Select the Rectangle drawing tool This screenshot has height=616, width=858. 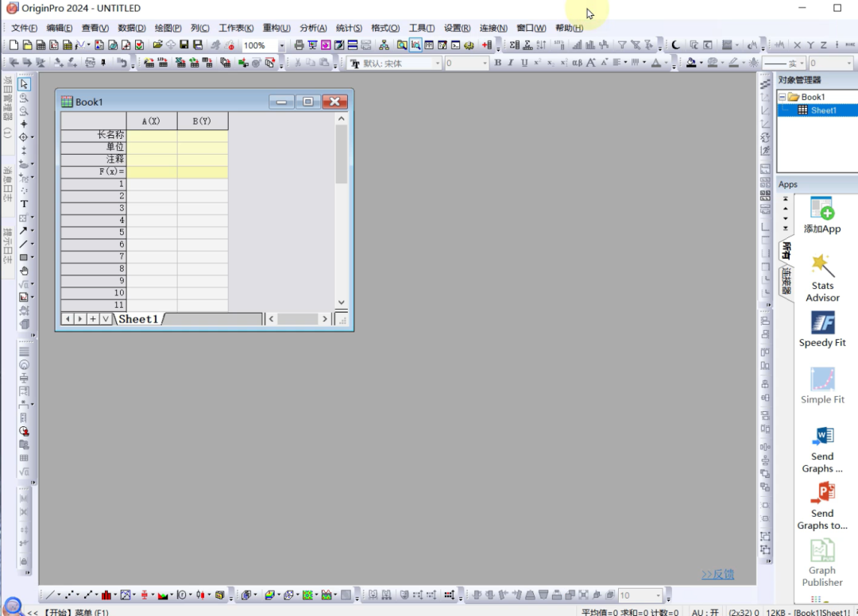(24, 257)
